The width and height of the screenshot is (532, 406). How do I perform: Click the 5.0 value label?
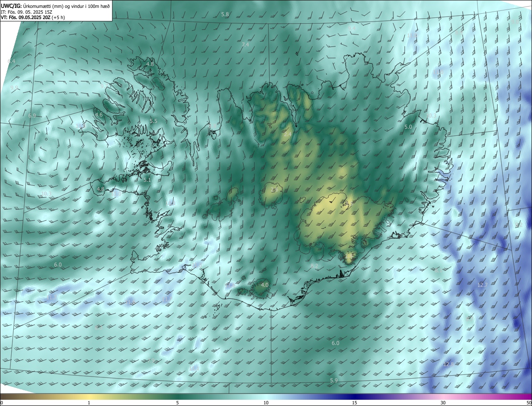pos(408,127)
